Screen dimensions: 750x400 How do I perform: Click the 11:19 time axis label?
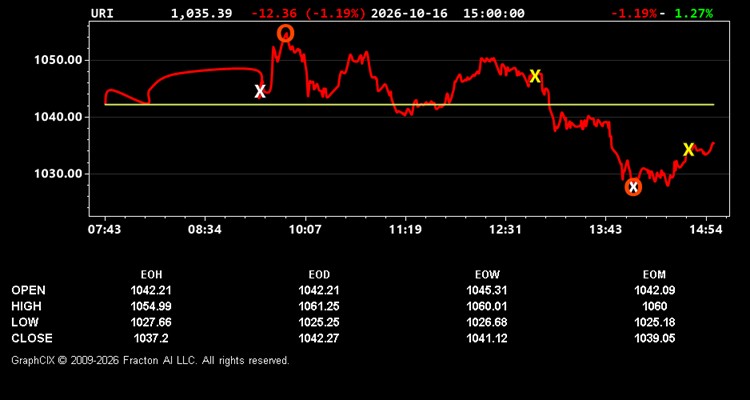[x=405, y=230]
